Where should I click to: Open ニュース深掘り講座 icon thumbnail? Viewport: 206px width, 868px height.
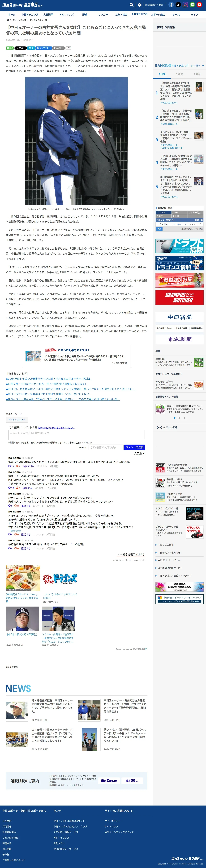(x=160, y=409)
